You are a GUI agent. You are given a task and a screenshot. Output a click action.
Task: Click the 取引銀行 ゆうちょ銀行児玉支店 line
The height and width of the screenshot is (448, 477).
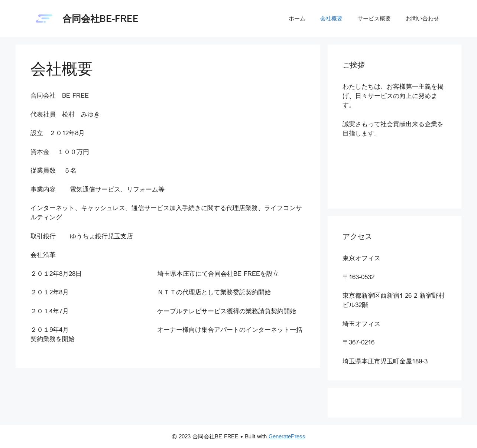82,236
